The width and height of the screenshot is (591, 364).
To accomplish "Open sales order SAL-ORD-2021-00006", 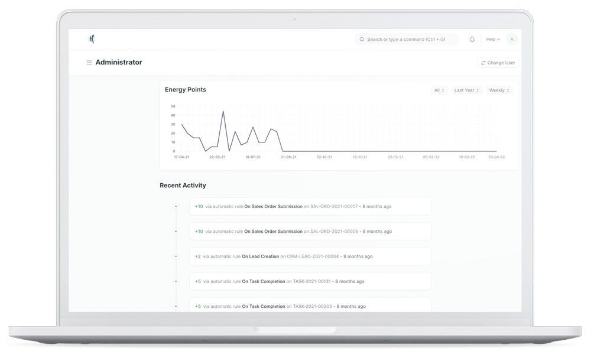I will point(334,232).
